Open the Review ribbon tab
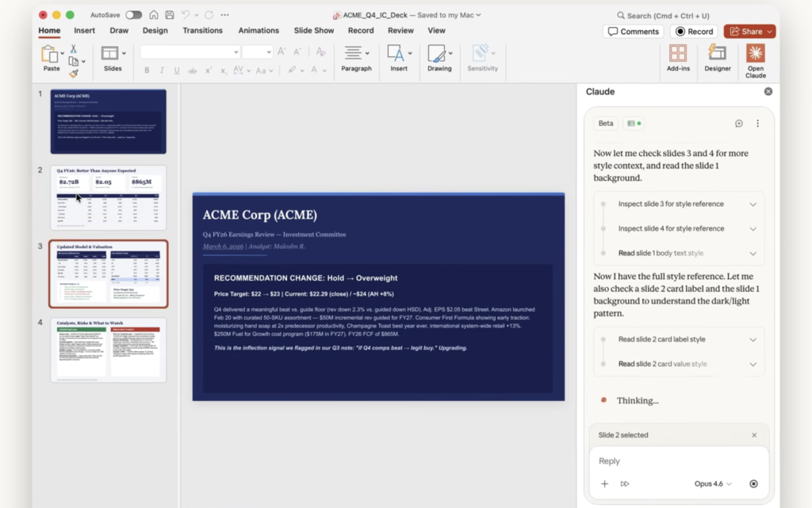Image resolution: width=812 pixels, height=508 pixels. click(400, 31)
